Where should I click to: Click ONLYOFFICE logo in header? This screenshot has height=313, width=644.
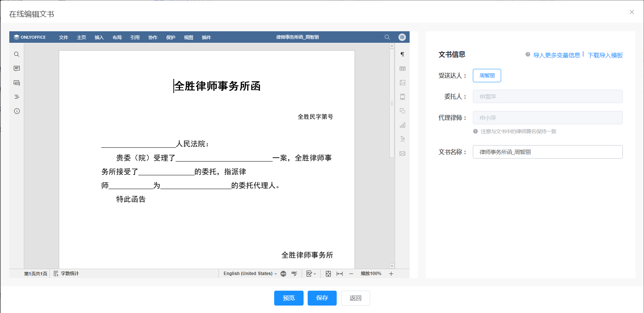click(30, 37)
